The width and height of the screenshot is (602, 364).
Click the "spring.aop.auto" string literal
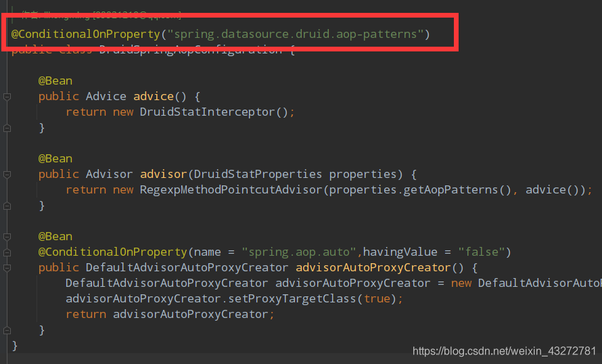point(299,252)
